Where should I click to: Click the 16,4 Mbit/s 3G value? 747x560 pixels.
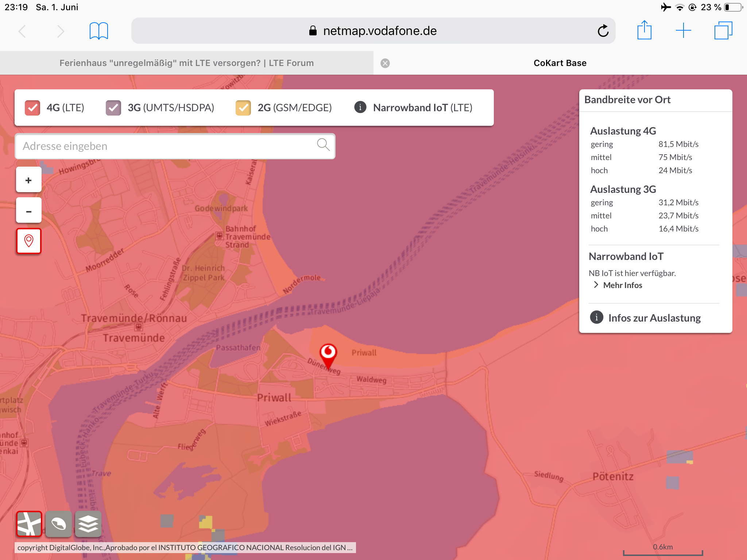678,229
